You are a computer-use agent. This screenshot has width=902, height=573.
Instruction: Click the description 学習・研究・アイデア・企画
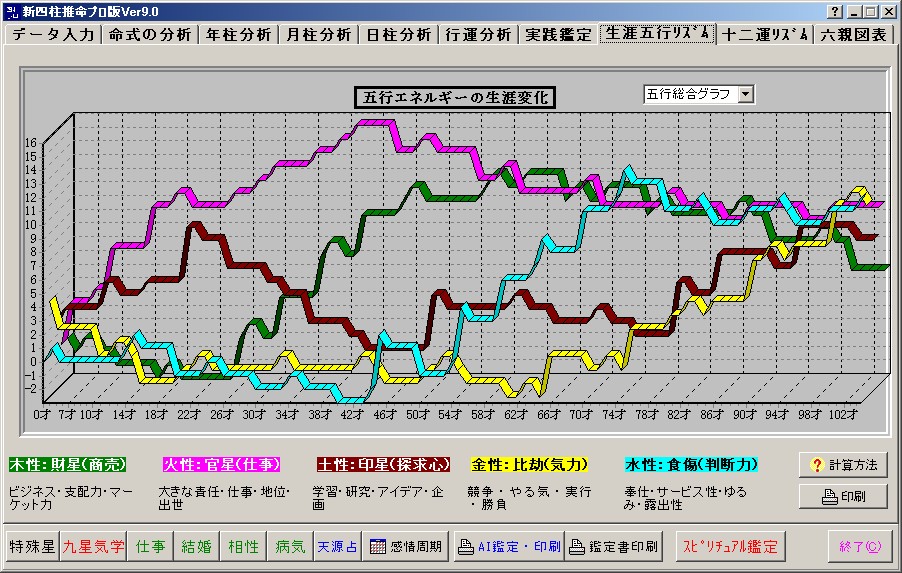378,498
